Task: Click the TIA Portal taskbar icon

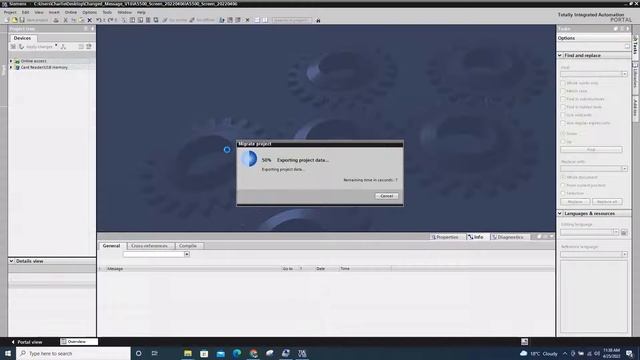Action: tap(302, 353)
